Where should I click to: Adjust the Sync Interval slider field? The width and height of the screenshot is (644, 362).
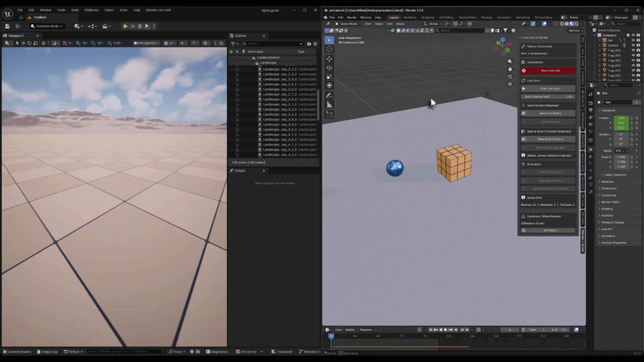[548, 97]
